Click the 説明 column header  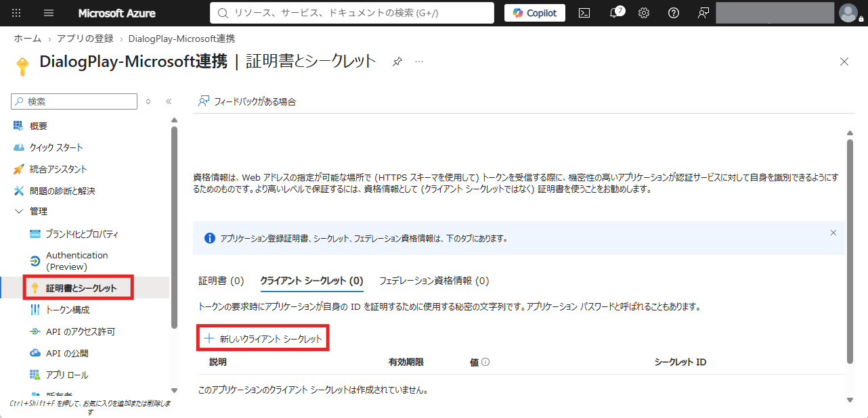(x=218, y=362)
